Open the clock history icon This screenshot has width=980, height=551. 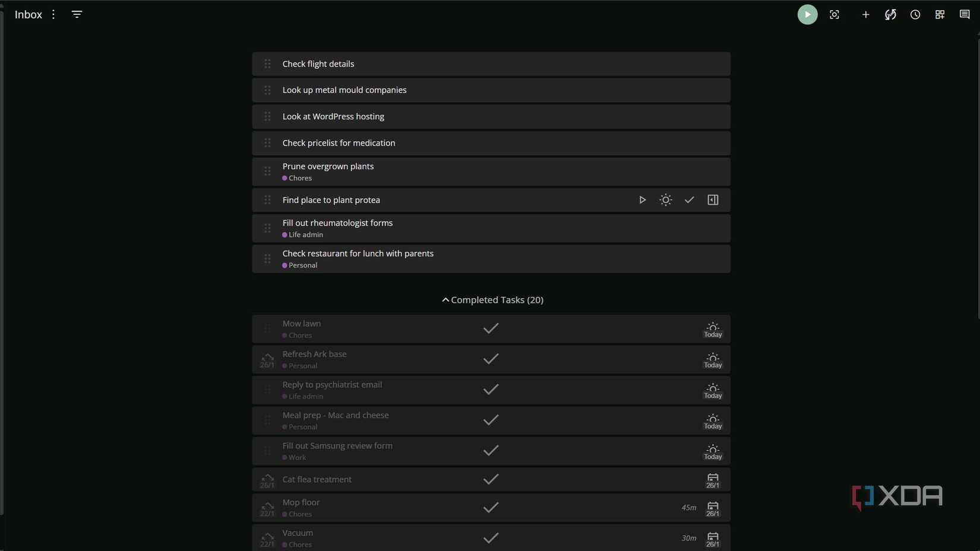click(915, 15)
